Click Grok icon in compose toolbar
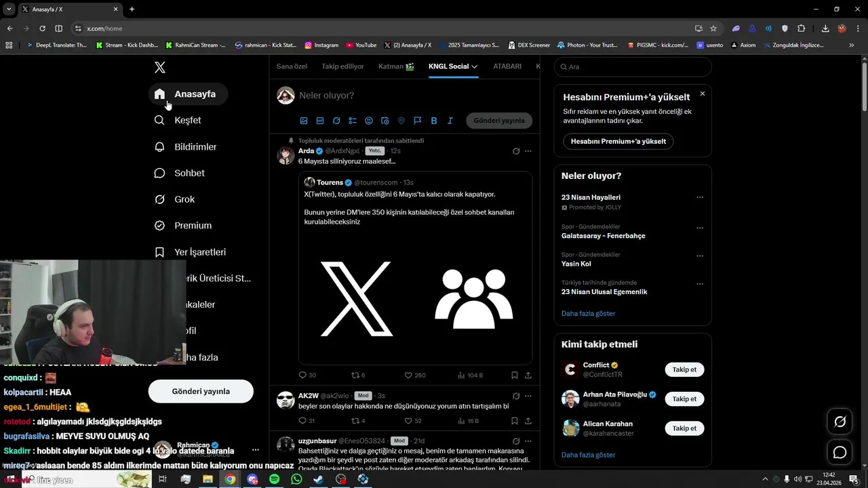This screenshot has height=488, width=868. [x=336, y=121]
